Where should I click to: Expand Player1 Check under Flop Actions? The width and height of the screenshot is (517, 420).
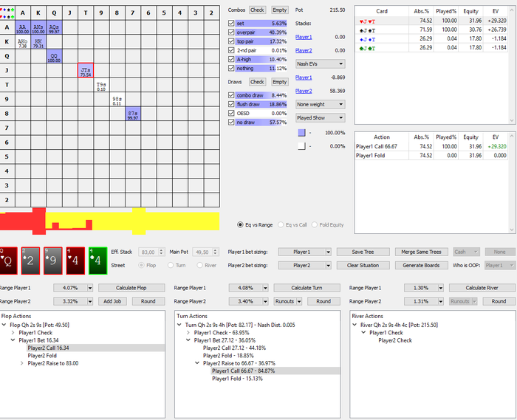tap(13, 333)
